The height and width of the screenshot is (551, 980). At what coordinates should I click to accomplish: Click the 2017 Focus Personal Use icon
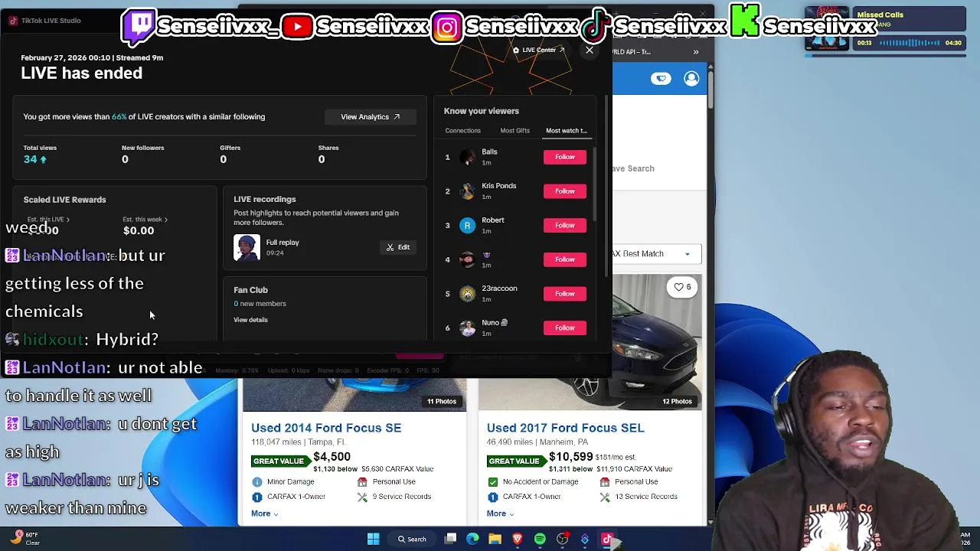tap(605, 482)
